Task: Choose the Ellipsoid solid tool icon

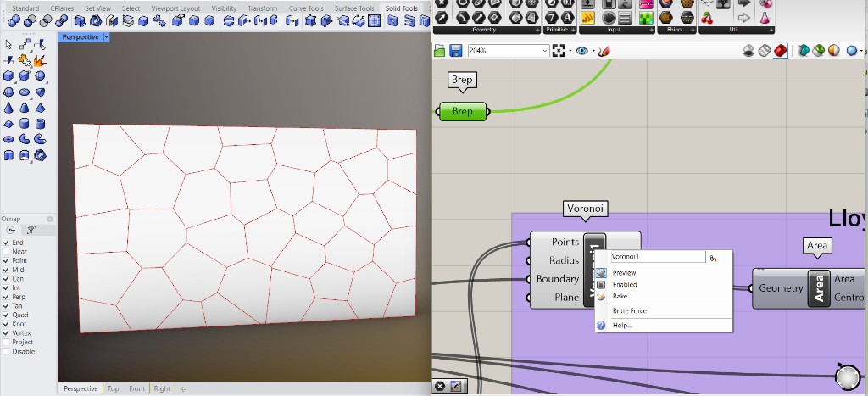Action: (25, 92)
